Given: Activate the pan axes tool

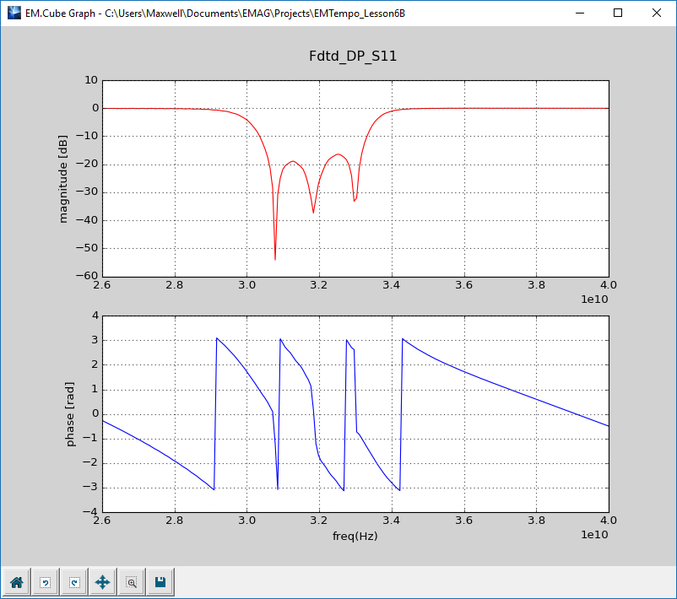Looking at the screenshot, I should [102, 582].
